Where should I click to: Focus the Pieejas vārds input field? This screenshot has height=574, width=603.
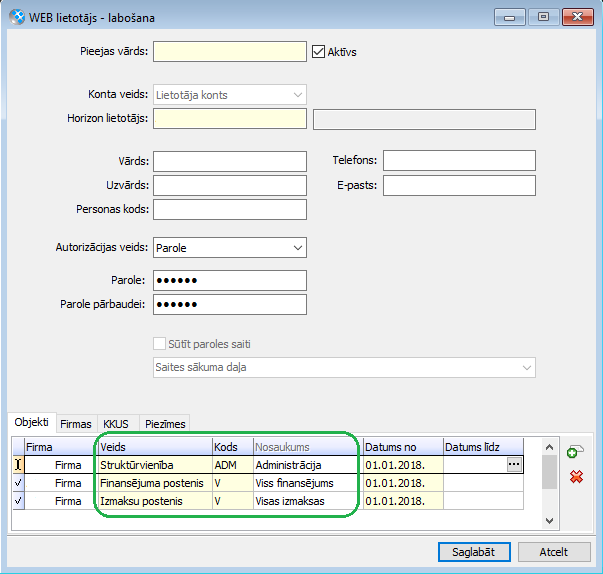(x=230, y=52)
